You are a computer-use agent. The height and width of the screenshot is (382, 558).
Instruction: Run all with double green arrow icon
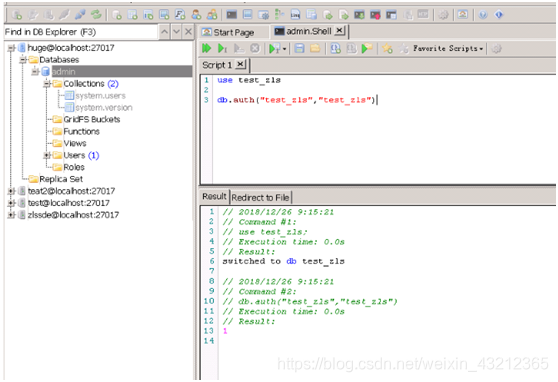tap(206, 48)
